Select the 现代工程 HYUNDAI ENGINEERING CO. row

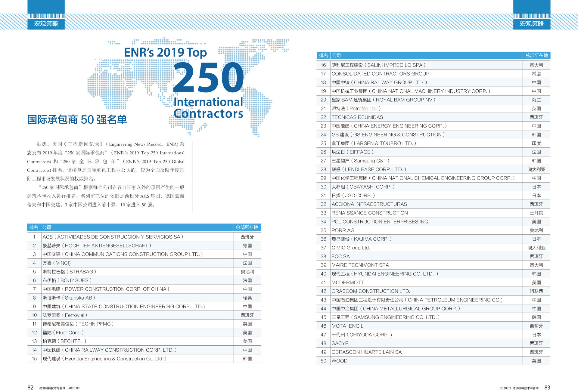tap(433, 274)
